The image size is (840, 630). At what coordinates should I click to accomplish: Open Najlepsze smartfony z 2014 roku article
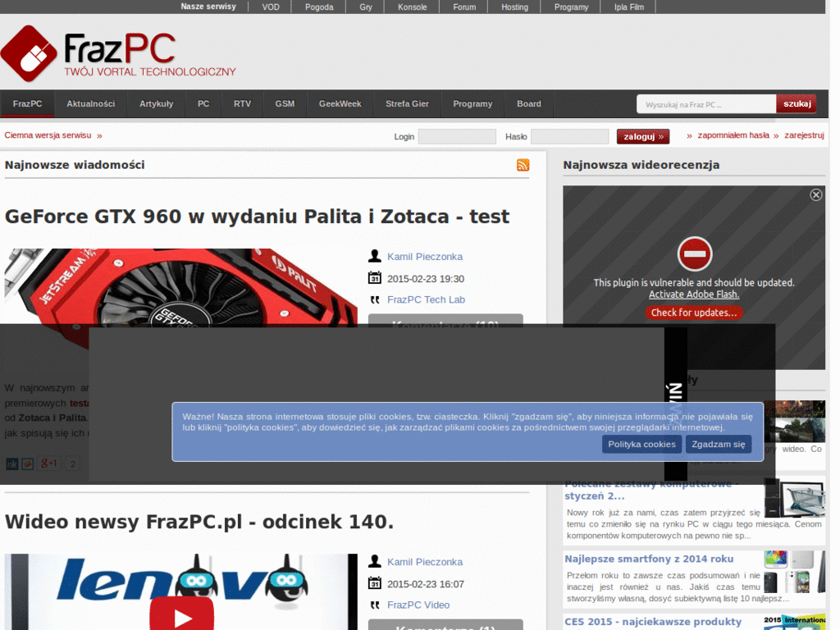pyautogui.click(x=649, y=559)
